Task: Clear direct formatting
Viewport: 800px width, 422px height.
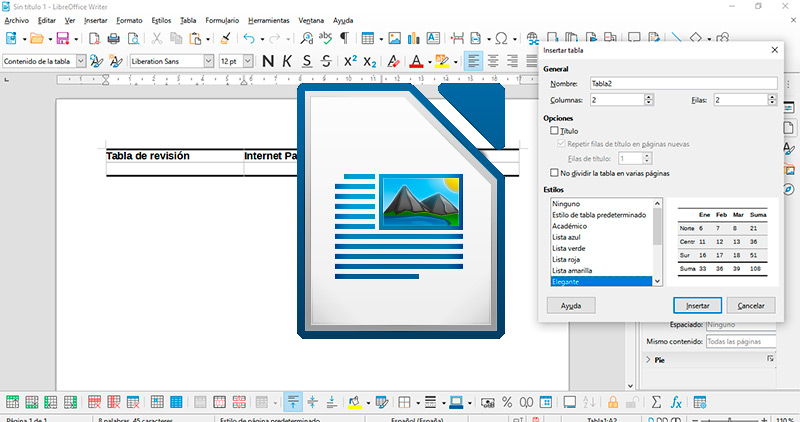Action: pyautogui.click(x=393, y=61)
